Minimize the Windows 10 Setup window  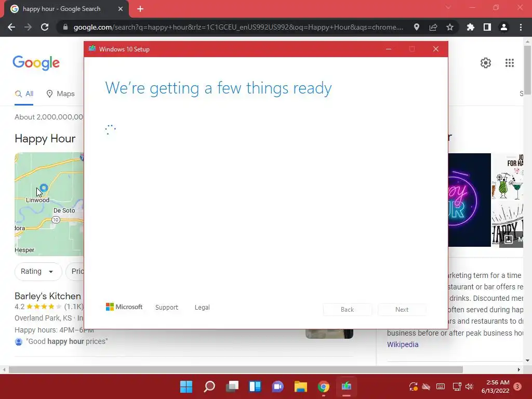point(389,49)
